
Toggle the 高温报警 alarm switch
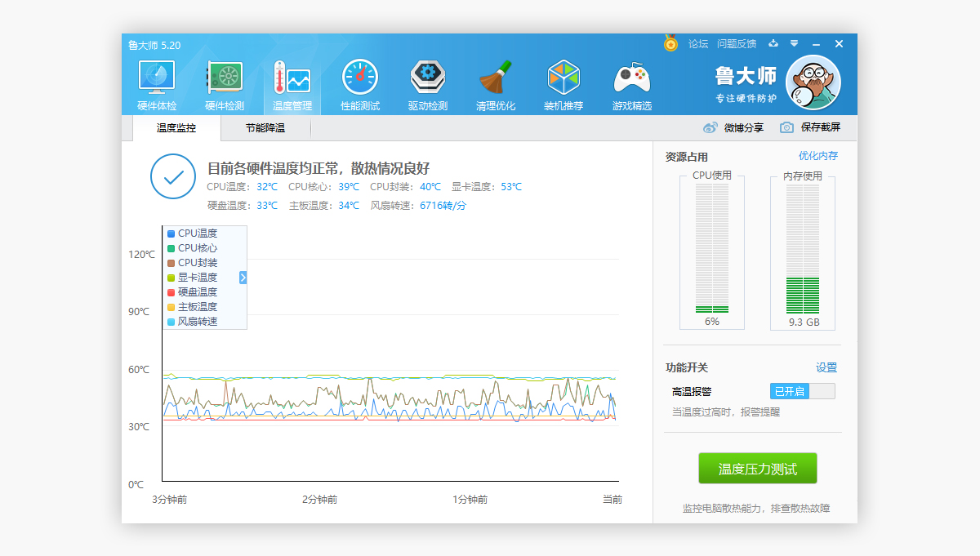(x=802, y=391)
